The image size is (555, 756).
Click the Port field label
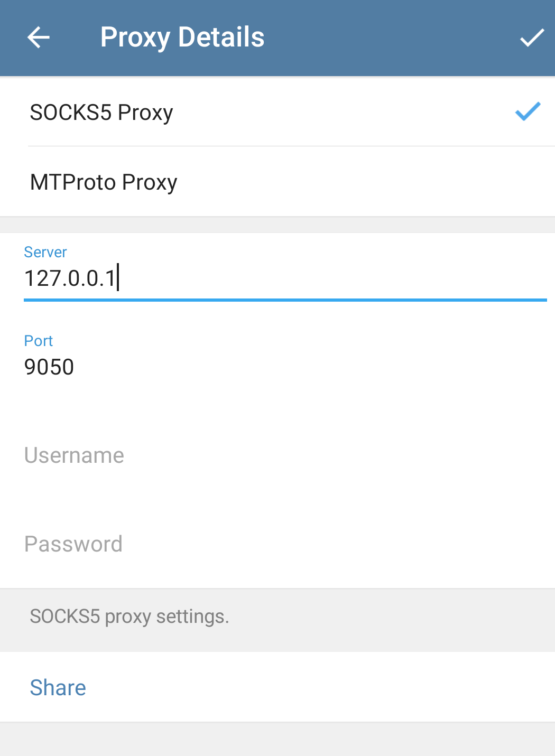[39, 341]
